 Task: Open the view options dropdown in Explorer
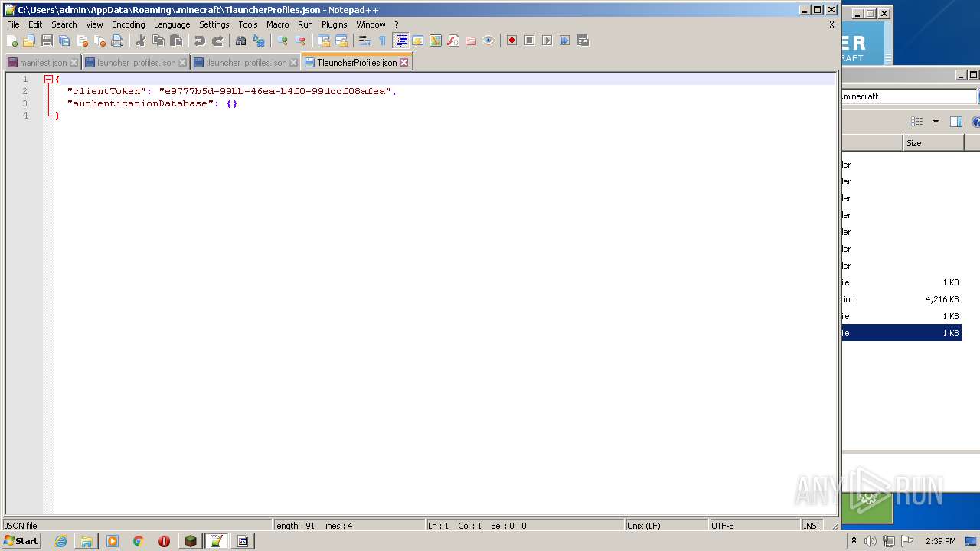(x=936, y=122)
